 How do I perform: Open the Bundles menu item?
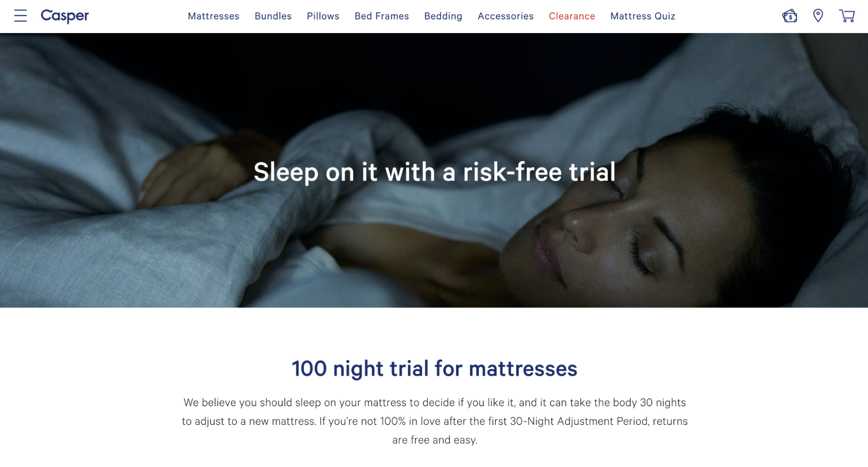[x=273, y=16]
